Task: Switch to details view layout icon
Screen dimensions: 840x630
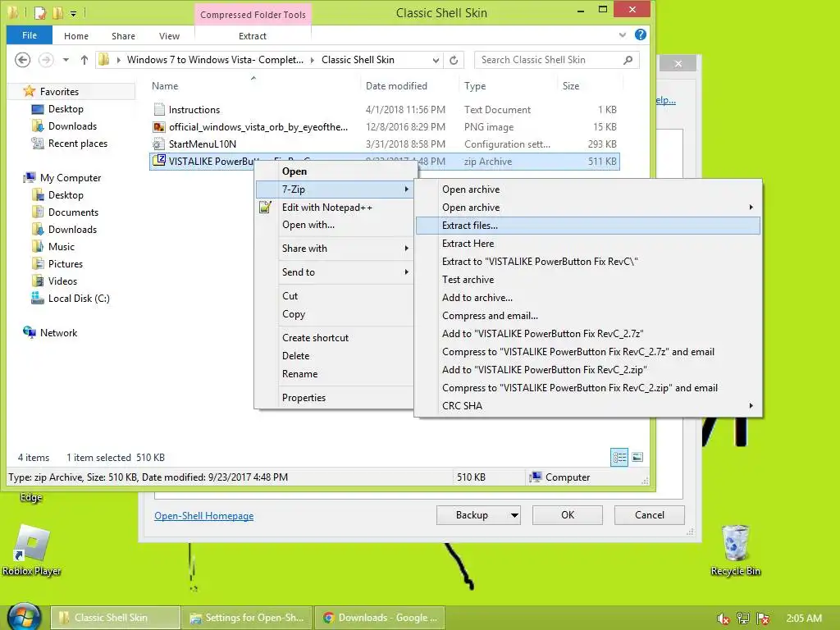Action: [619, 457]
